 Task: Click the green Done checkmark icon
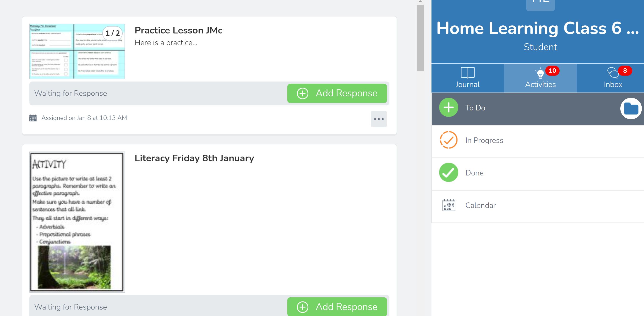[448, 173]
